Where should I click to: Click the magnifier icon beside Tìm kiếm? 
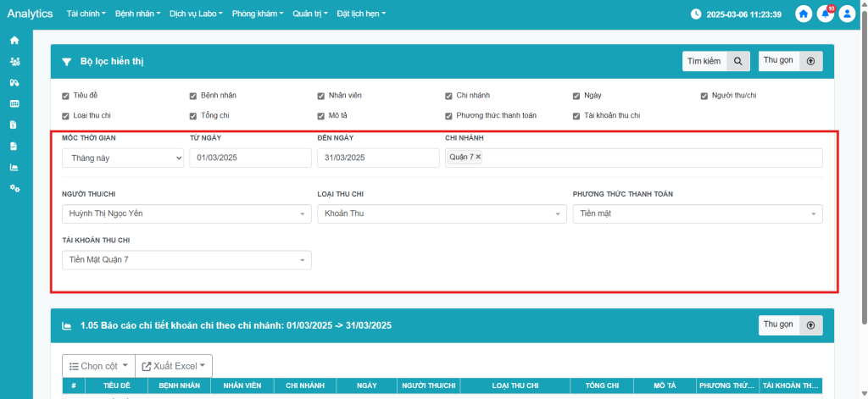[x=738, y=61]
